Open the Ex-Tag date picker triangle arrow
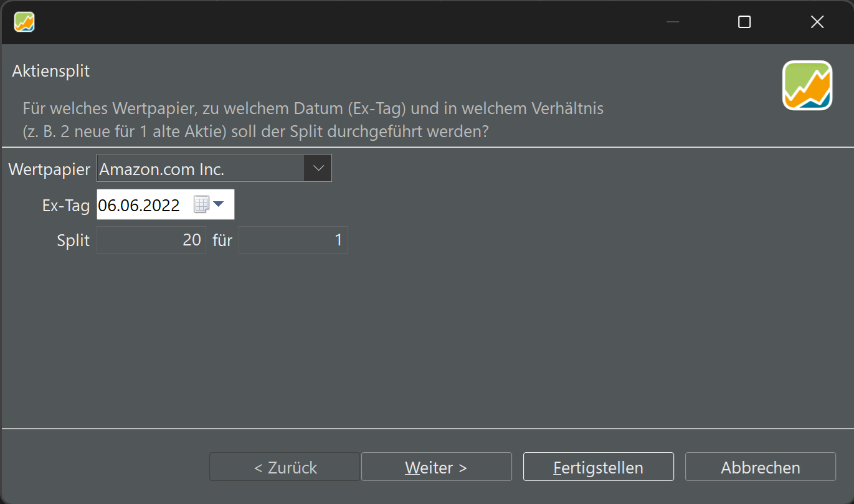Screen dimensions: 854x504 [x=219, y=204]
